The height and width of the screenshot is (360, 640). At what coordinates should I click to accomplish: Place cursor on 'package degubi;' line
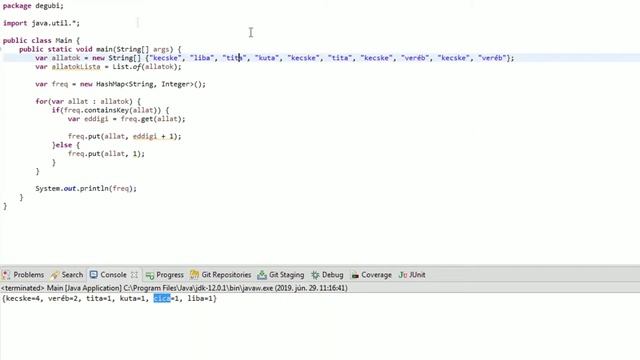tap(33, 6)
